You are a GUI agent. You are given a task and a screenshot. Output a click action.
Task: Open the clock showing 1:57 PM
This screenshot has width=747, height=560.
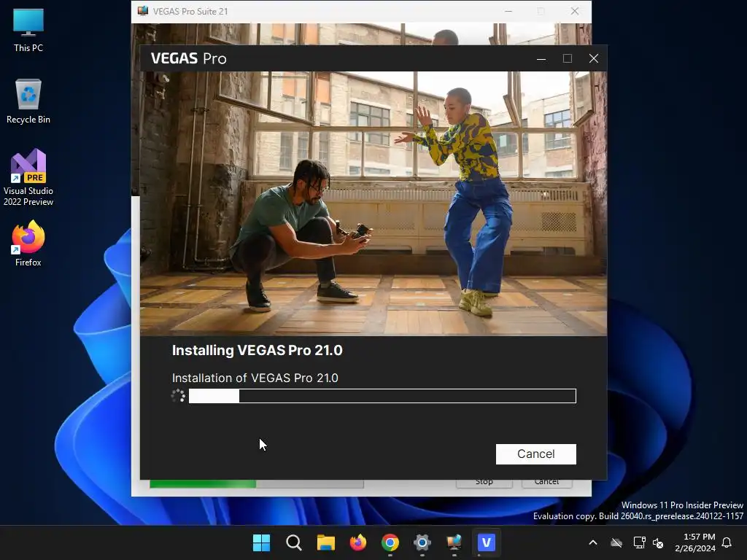tap(695, 542)
